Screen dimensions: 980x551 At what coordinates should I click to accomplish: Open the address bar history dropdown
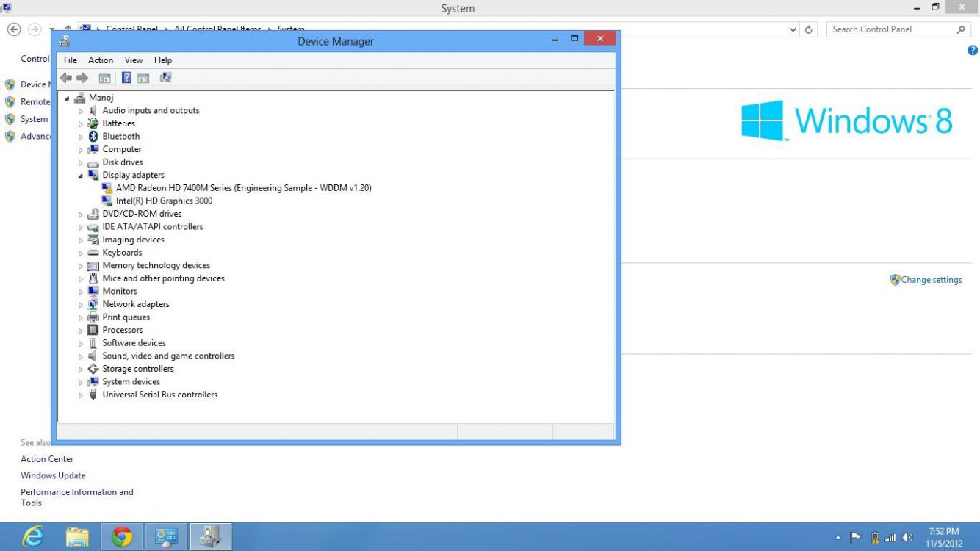pos(793,30)
